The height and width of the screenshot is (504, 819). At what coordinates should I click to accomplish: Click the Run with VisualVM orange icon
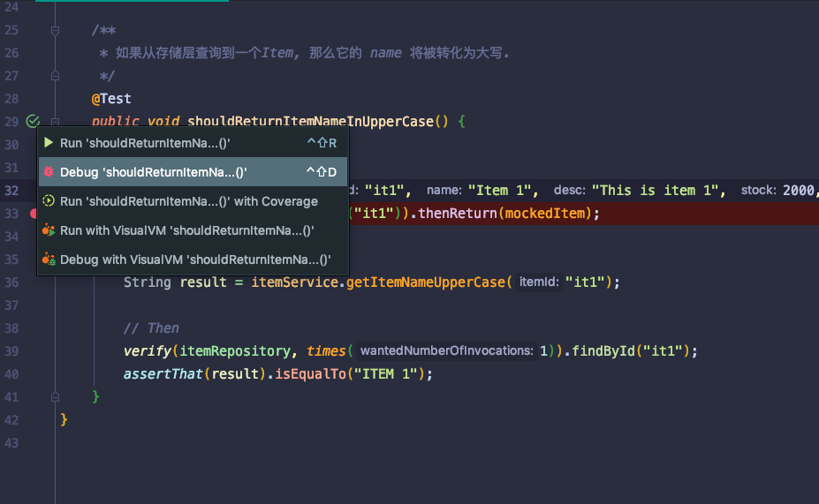(49, 230)
